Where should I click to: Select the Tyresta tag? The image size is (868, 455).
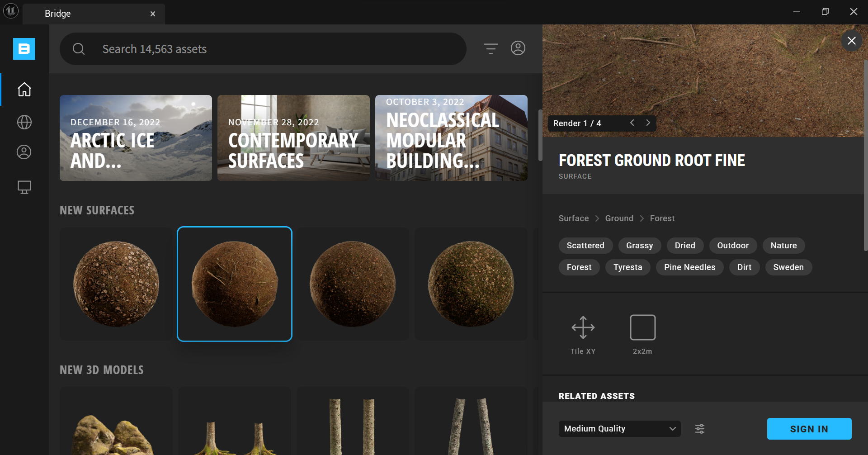pos(628,267)
